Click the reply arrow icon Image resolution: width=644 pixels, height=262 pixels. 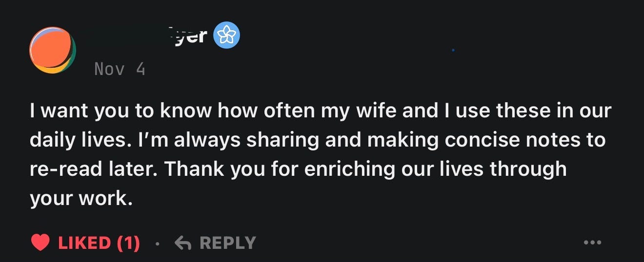(182, 243)
